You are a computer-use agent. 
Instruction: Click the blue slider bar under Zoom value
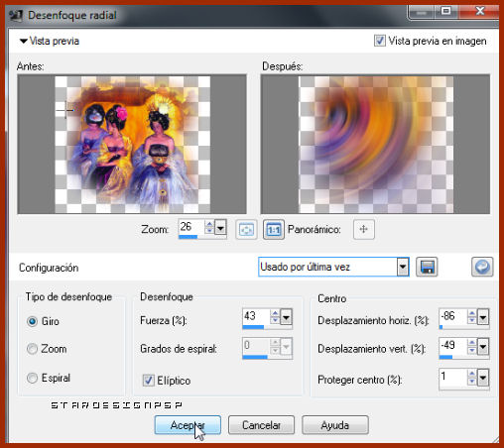coord(188,237)
